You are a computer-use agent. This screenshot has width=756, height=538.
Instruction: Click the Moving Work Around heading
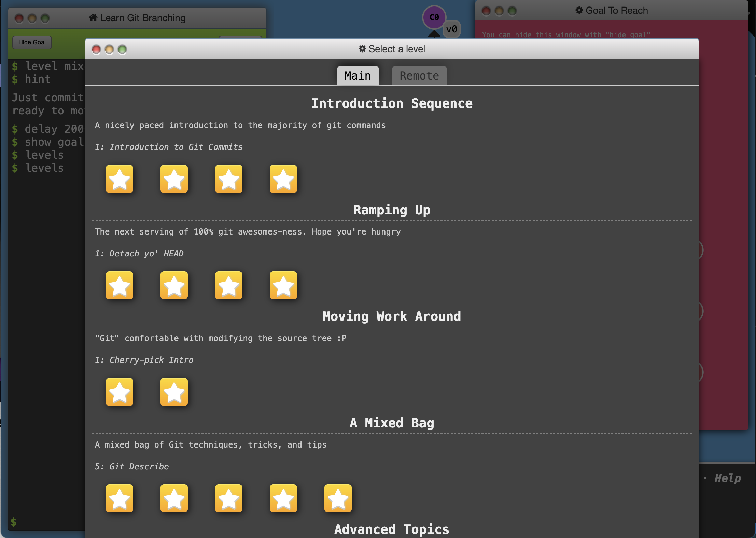click(x=392, y=316)
